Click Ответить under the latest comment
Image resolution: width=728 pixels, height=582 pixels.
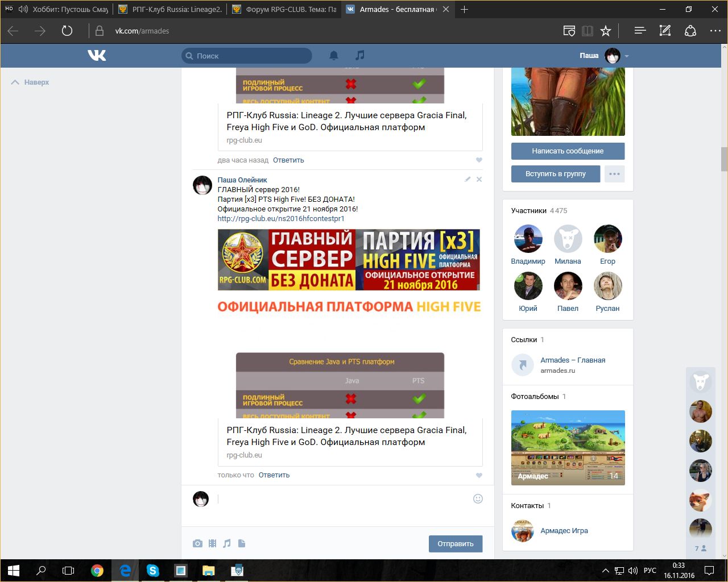click(x=274, y=475)
